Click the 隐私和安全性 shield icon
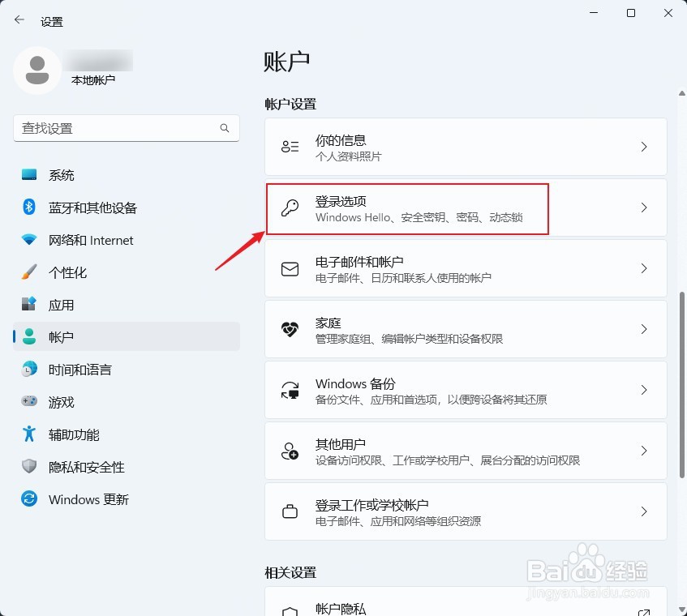 tap(29, 466)
